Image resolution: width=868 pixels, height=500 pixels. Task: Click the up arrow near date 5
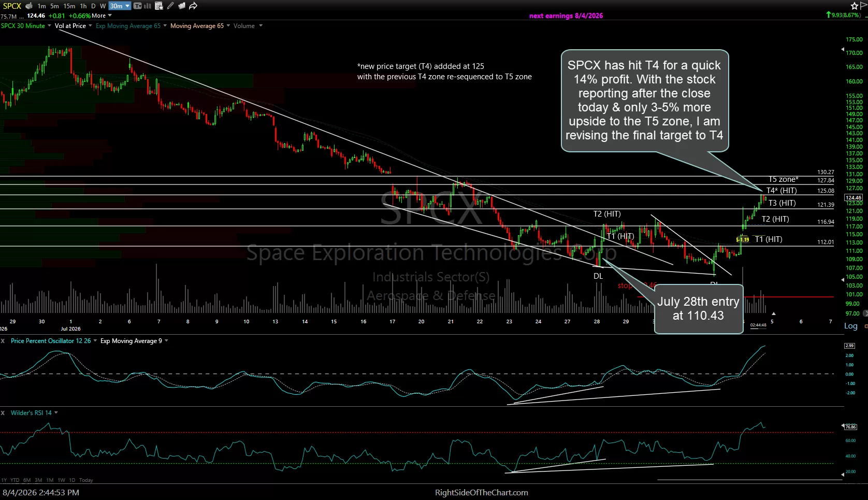[773, 314]
